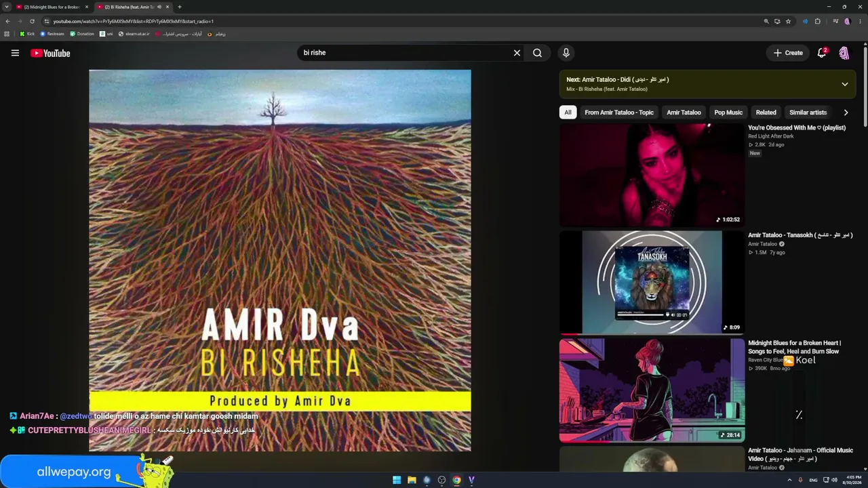Reload the YouTube page

click(32, 21)
